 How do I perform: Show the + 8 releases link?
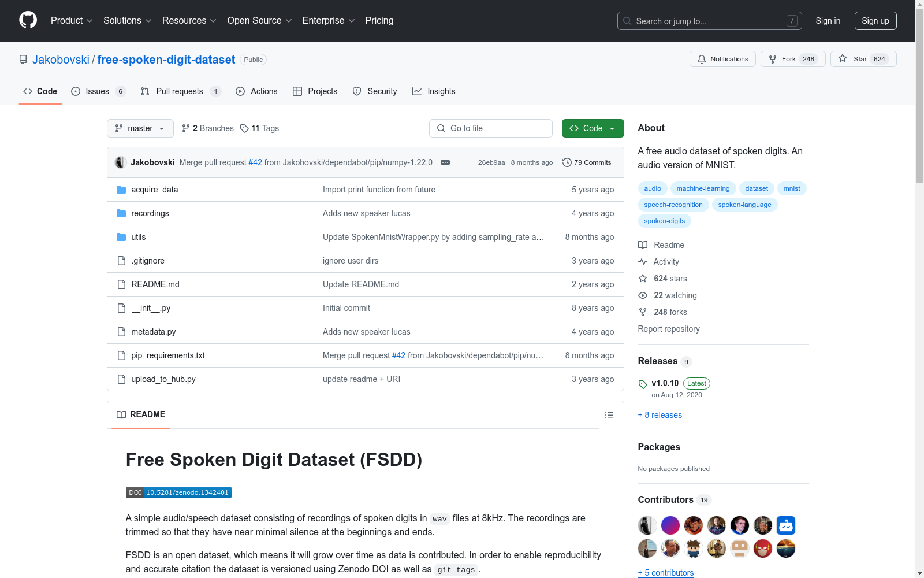[x=659, y=415]
